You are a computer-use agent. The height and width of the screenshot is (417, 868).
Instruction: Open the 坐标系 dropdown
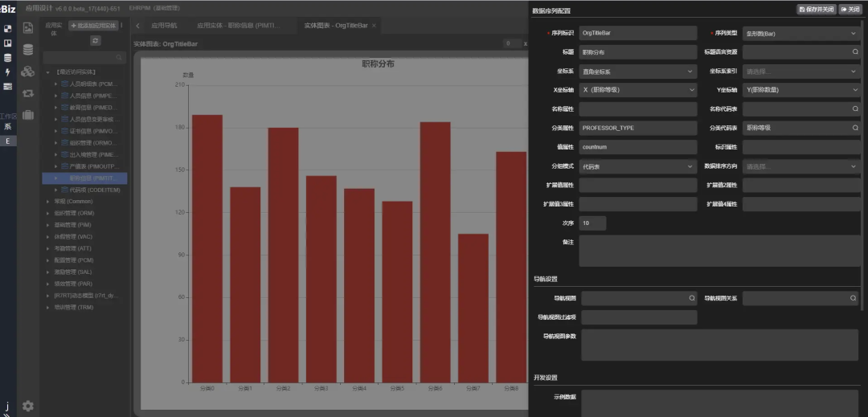[x=637, y=71]
